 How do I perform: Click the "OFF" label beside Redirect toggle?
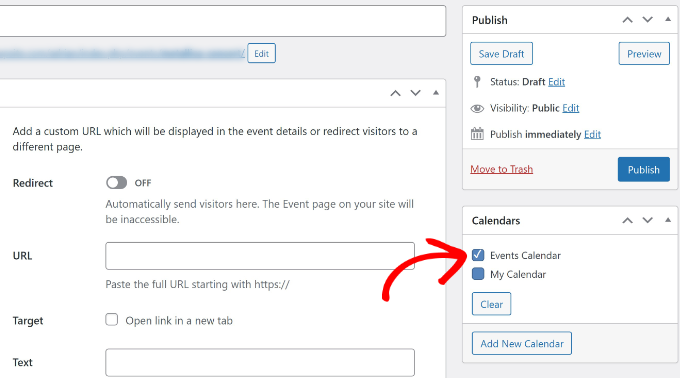coord(143,183)
